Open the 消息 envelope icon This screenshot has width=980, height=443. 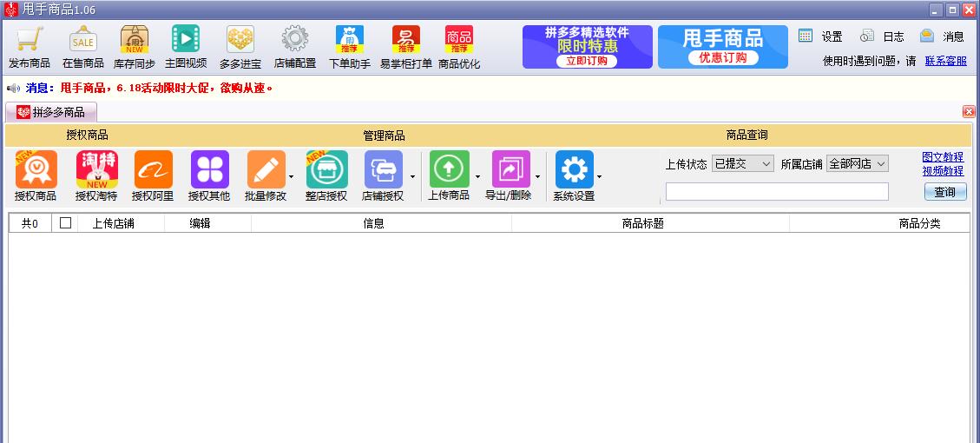coord(927,36)
